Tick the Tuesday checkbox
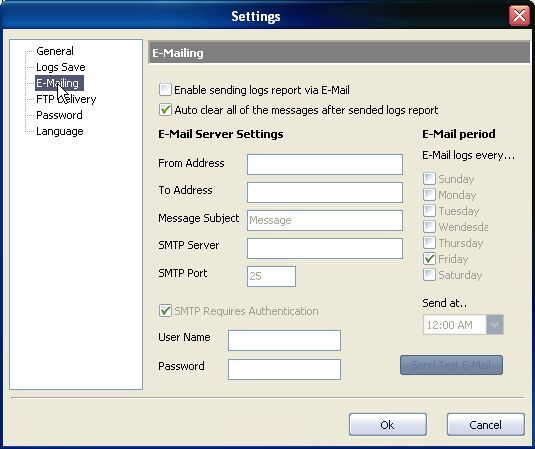535x449 pixels. pos(429,211)
